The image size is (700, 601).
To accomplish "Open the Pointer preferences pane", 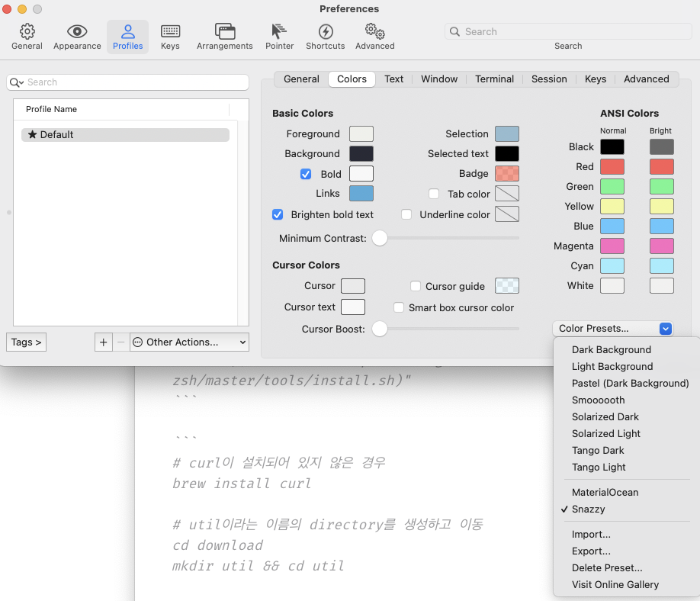I will pyautogui.click(x=279, y=37).
